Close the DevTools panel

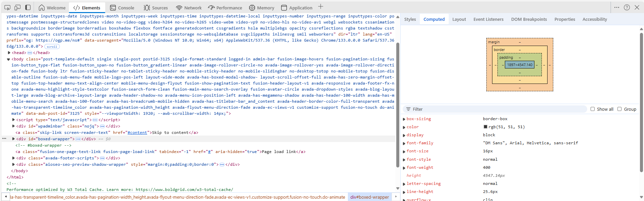tap(637, 7)
